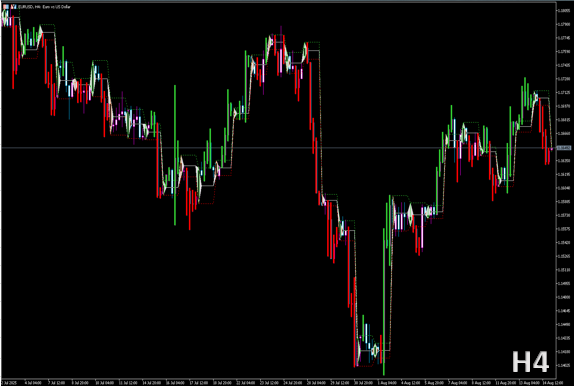Click the current price tag on price scale
Image resolution: width=574 pixels, height=386 pixels.
tap(564, 148)
